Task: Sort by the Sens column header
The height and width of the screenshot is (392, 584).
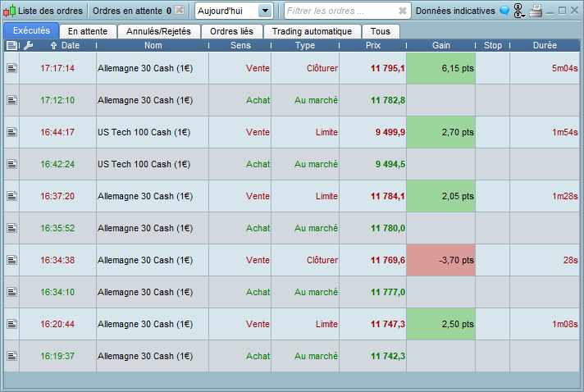Action: [240, 45]
